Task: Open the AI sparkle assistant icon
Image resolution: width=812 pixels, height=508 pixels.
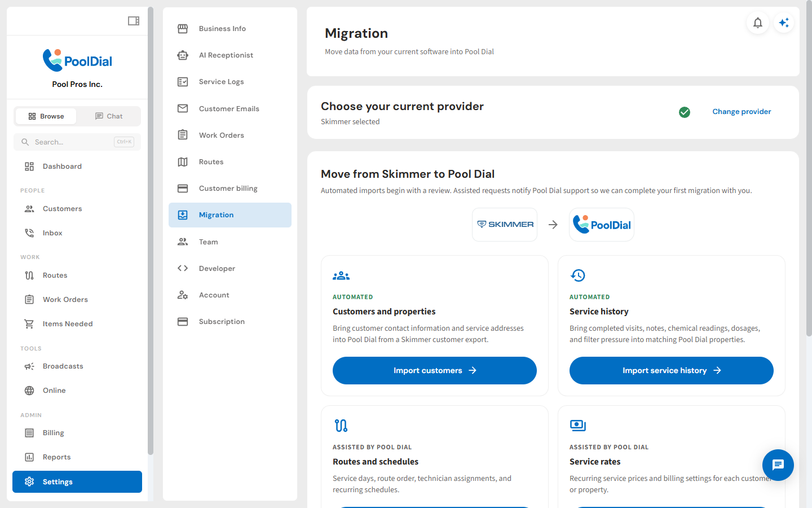Action: (784, 23)
